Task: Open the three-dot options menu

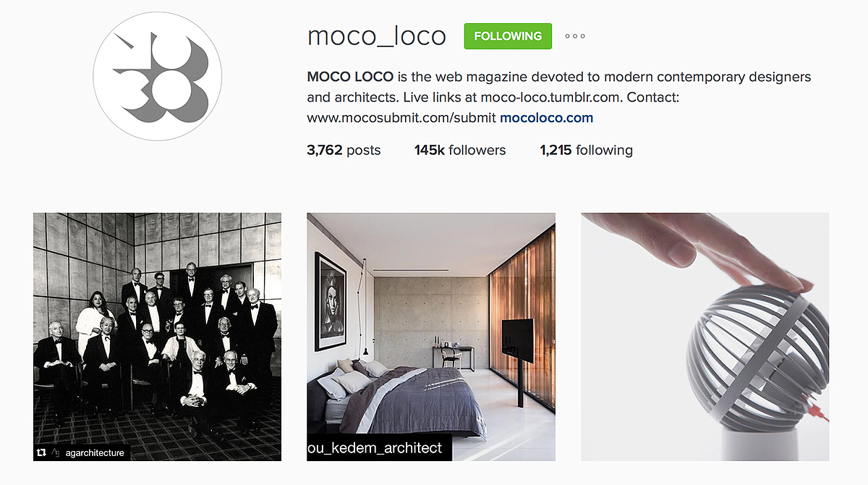Action: click(575, 36)
